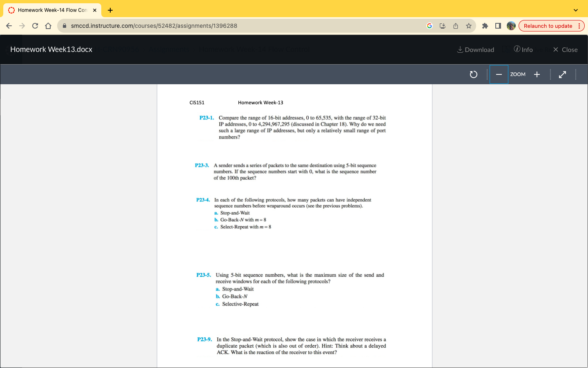Download Homework Week13.docx
The height and width of the screenshot is (368, 588).
(475, 49)
